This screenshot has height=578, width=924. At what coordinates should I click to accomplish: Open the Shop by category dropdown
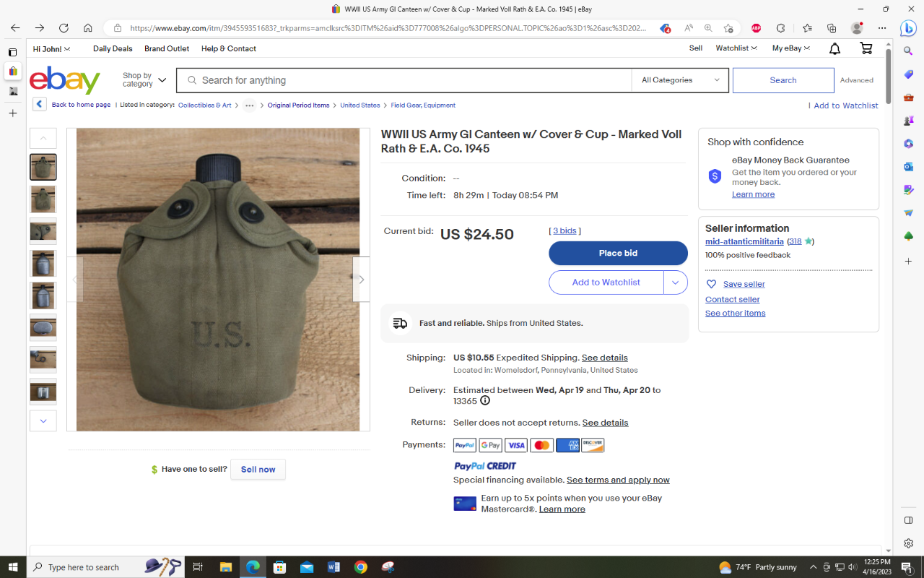(143, 80)
